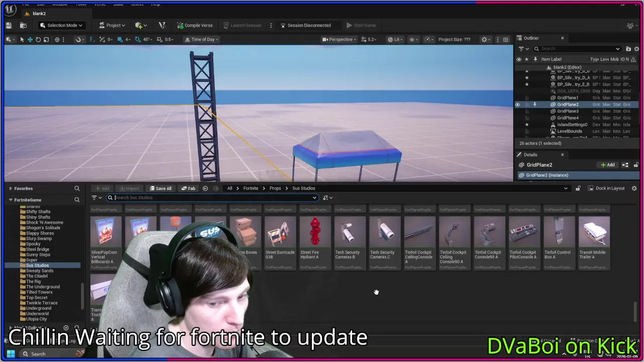The image size is (644, 362).
Task: Select GridPlane3 in Outliner
Action: (x=568, y=111)
